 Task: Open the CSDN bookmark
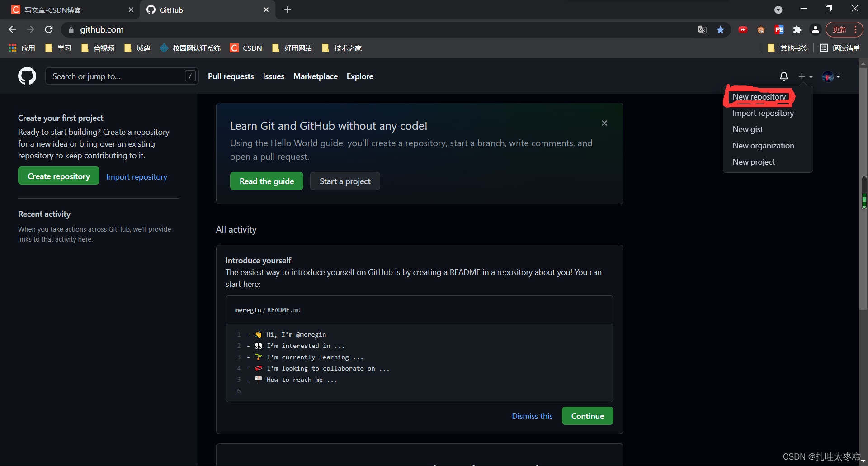246,48
